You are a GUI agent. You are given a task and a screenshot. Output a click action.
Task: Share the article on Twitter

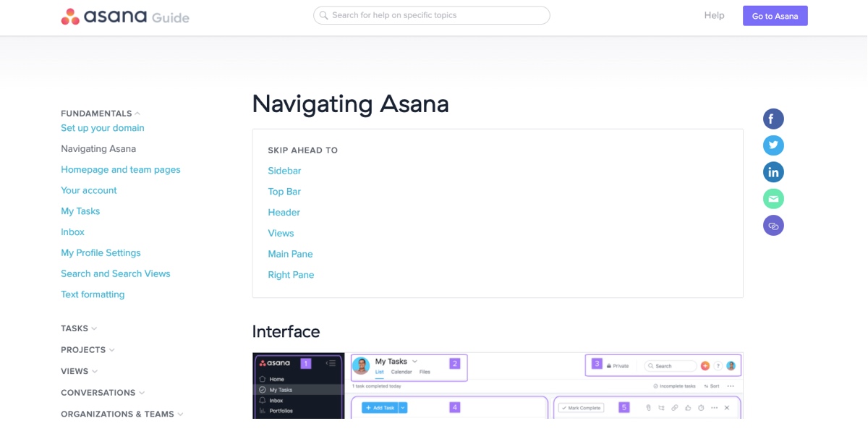click(773, 145)
